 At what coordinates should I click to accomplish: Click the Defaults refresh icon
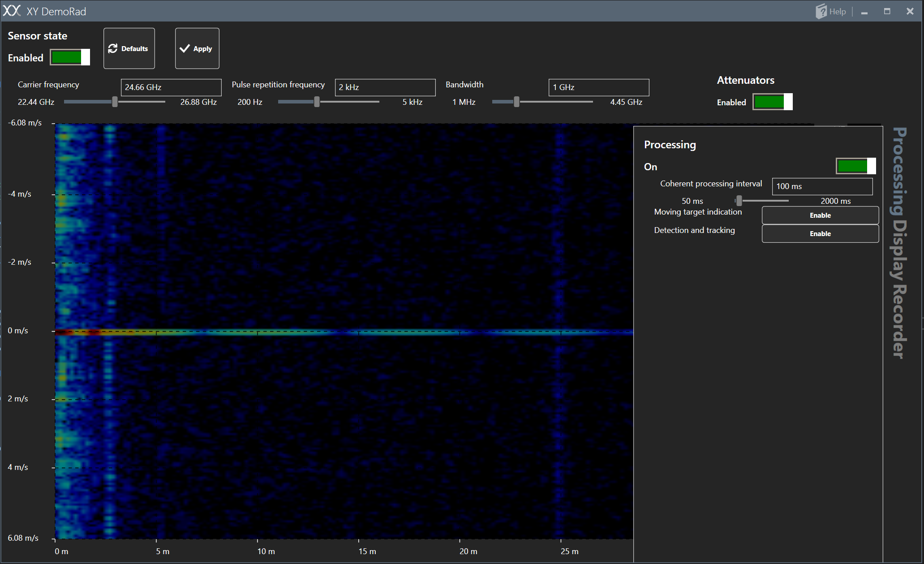click(x=113, y=48)
